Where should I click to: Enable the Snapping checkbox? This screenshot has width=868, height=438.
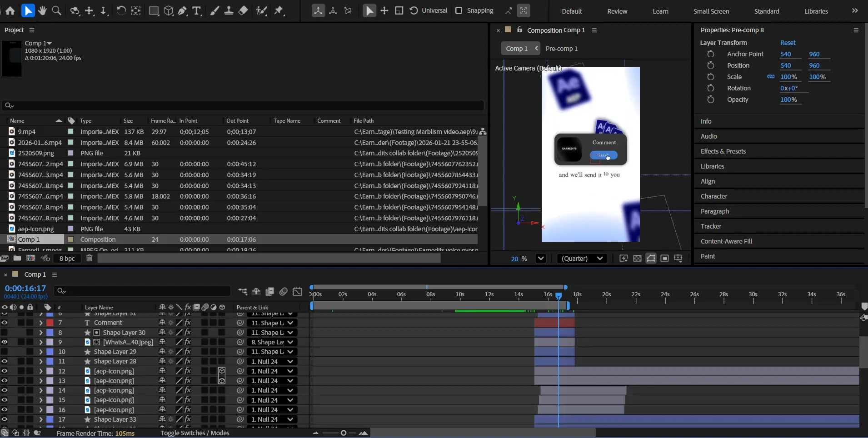459,10
